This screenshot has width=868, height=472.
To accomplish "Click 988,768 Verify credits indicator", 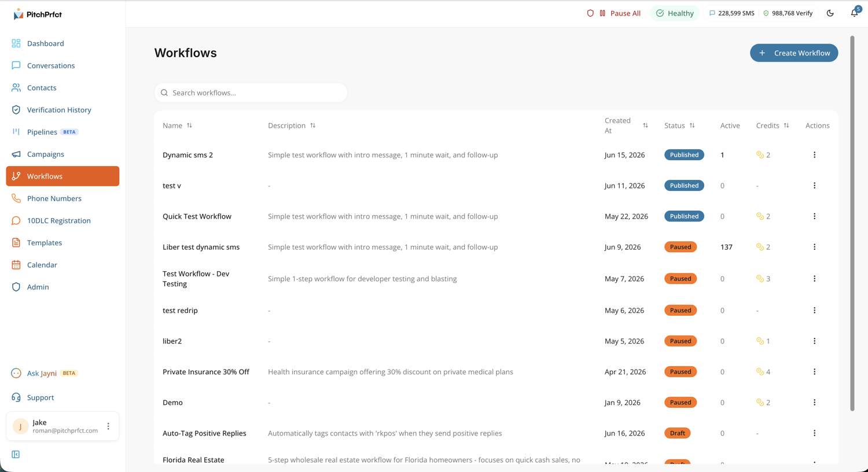I will pyautogui.click(x=788, y=13).
